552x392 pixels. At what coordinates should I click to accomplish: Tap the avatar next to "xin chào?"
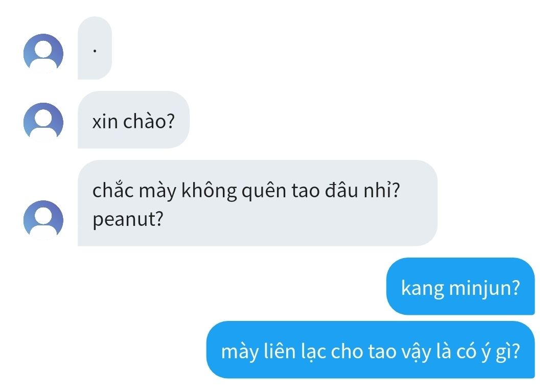[43, 122]
